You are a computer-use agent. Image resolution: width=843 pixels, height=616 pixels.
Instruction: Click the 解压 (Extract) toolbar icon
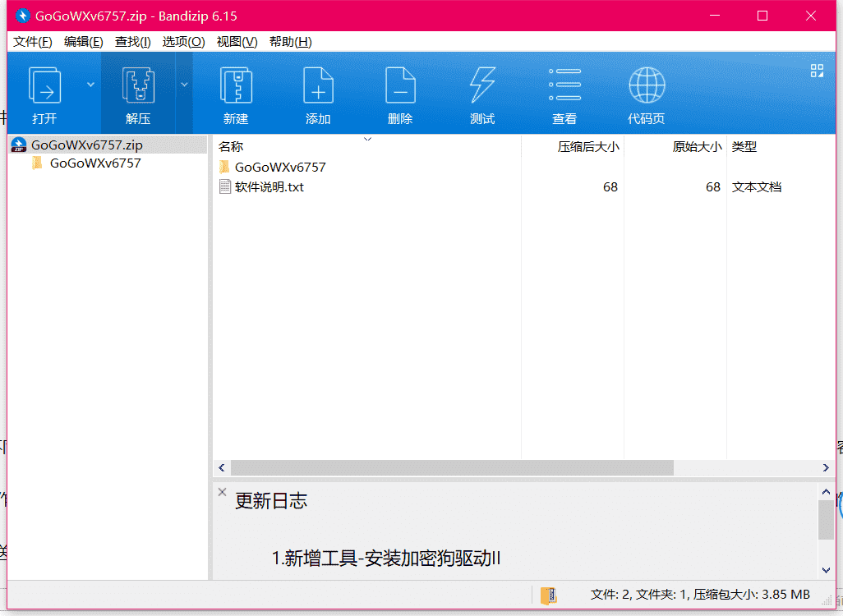138,85
